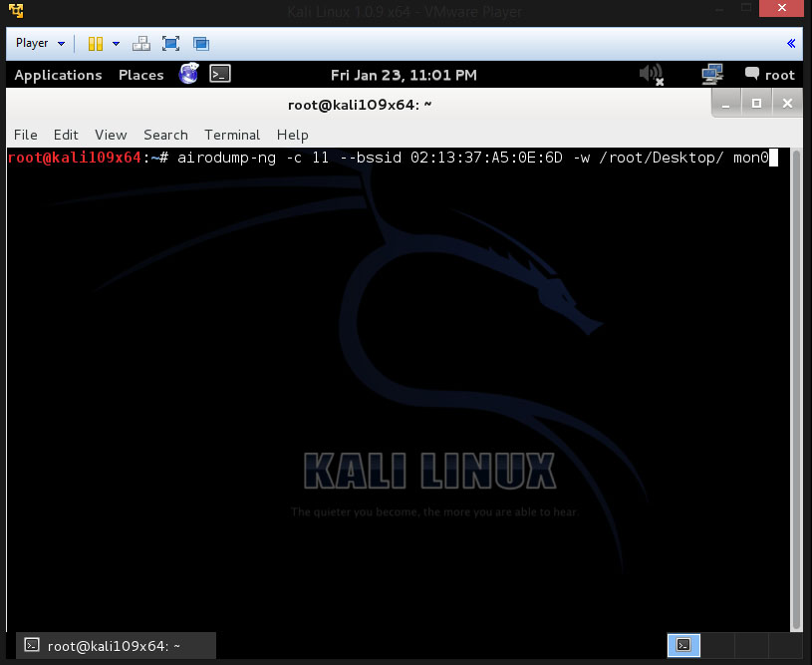The height and width of the screenshot is (665, 812).
Task: Expand the power options dropdown arrow
Action: coord(116,44)
